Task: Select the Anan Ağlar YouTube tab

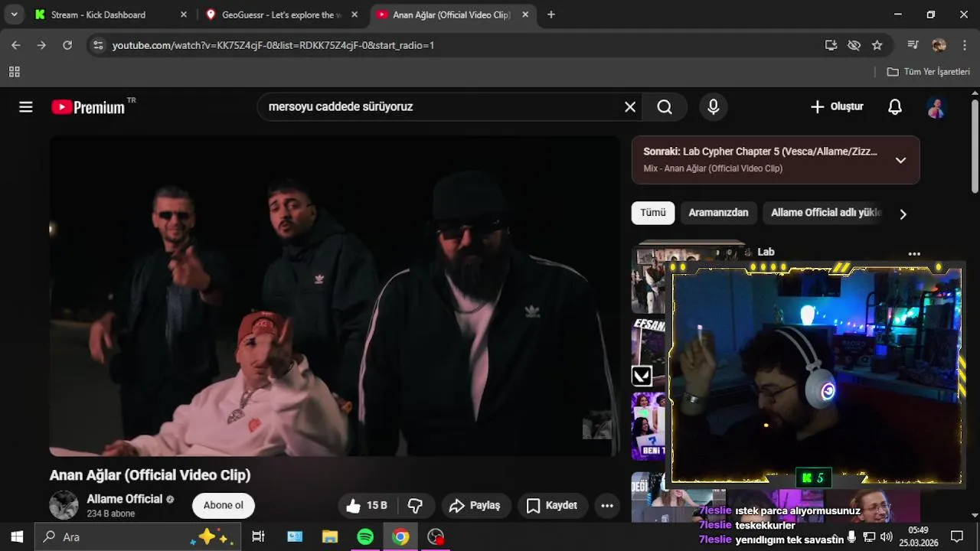Action: pos(452,15)
